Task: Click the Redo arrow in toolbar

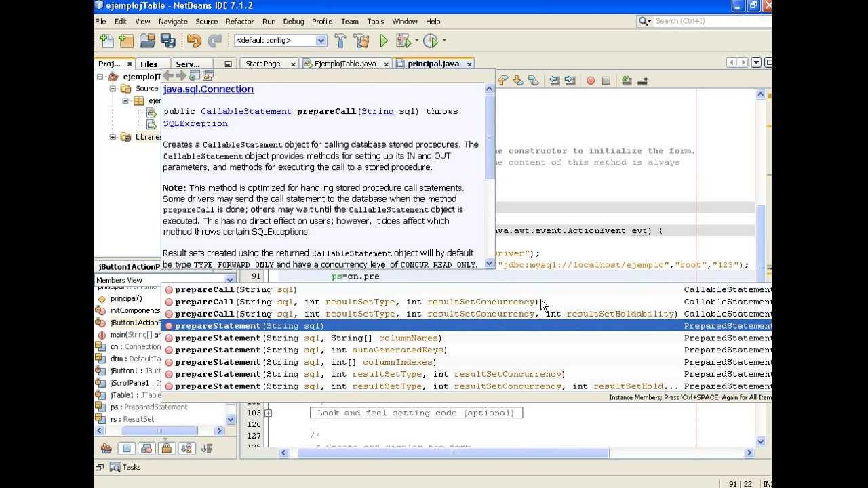Action: [x=214, y=41]
